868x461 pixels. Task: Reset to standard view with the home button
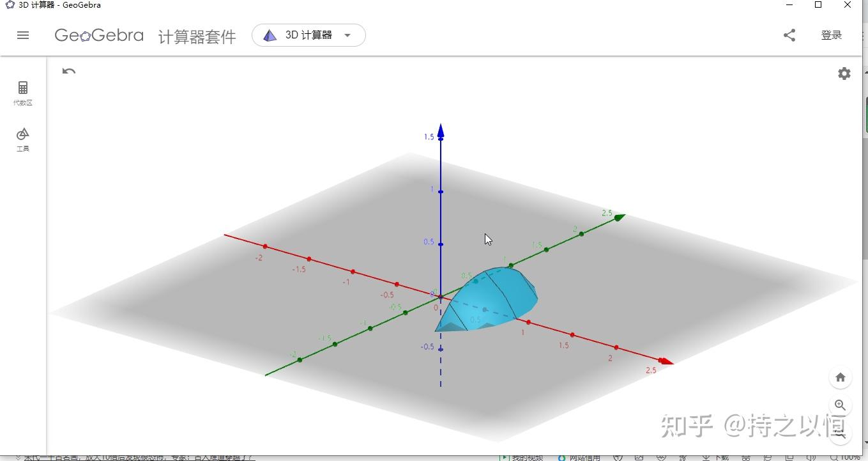[841, 377]
